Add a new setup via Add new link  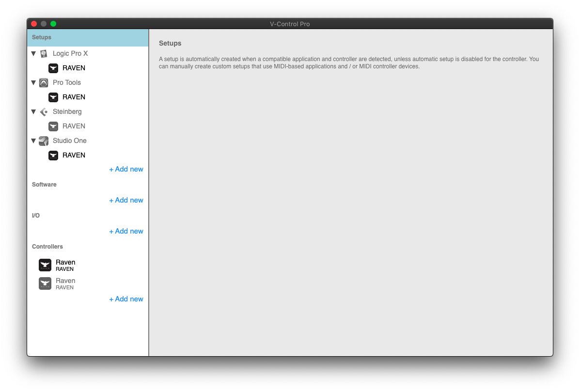[126, 169]
